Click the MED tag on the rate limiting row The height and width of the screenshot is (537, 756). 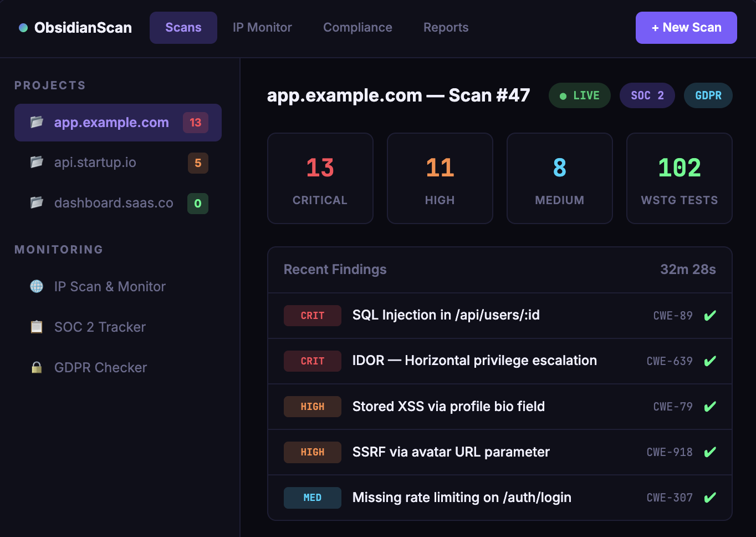[x=313, y=498]
